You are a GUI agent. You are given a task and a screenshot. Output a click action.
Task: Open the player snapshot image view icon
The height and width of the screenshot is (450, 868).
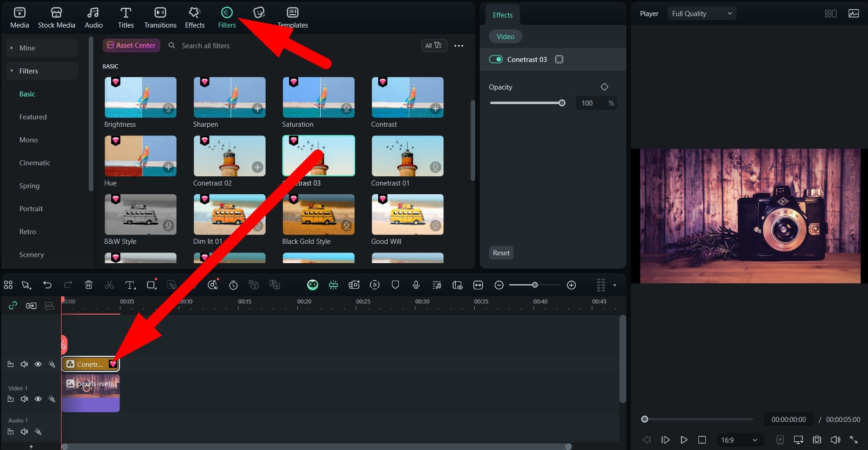pyautogui.click(x=854, y=14)
